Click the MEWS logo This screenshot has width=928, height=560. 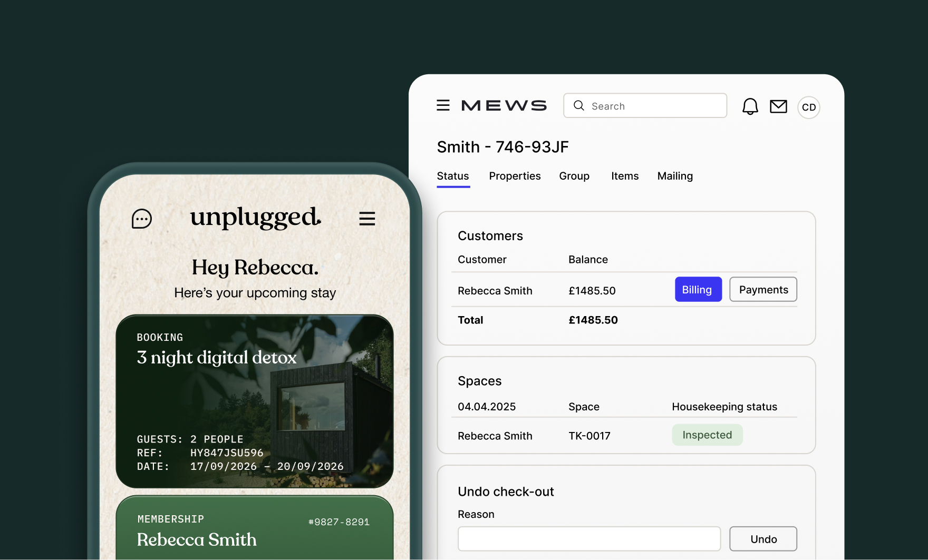[x=504, y=105]
